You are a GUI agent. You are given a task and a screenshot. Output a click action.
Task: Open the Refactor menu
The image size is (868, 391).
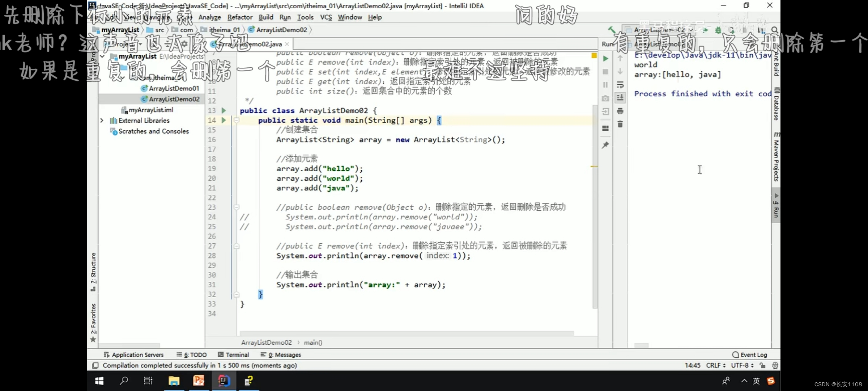click(x=240, y=17)
